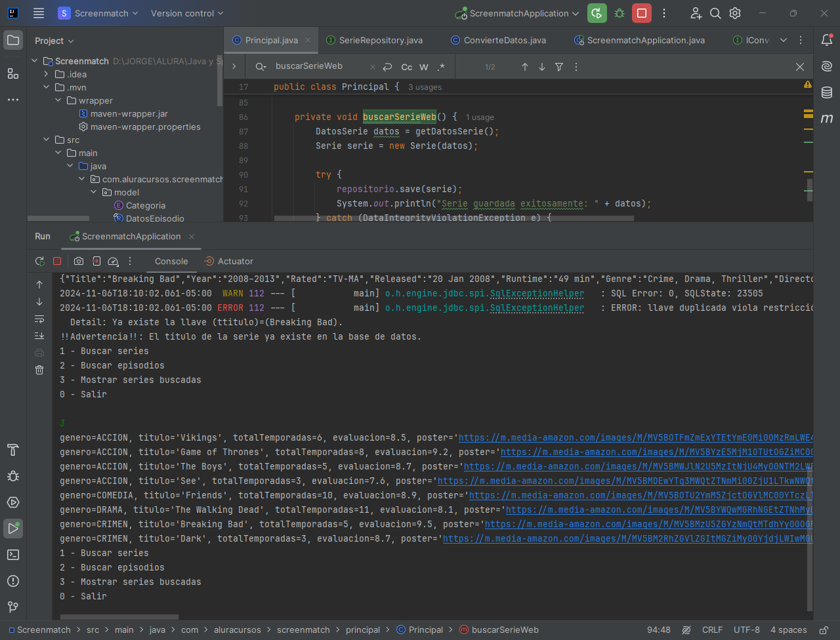Collapse the src folder
Image resolution: width=840 pixels, height=640 pixels.
pos(46,140)
